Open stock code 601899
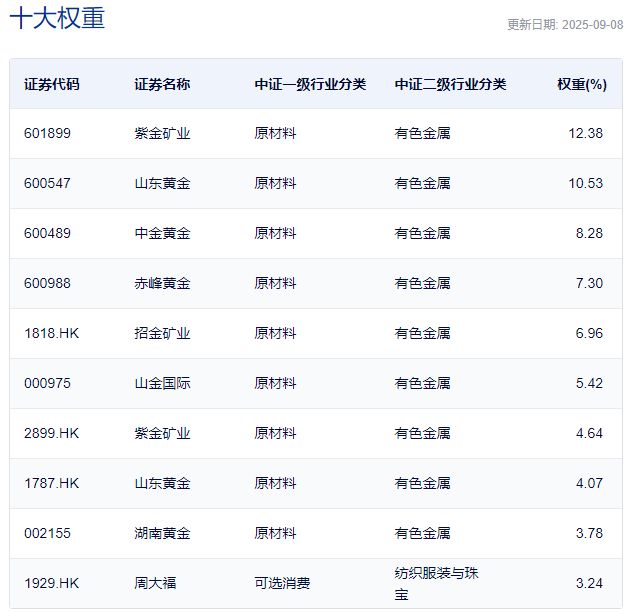This screenshot has width=627, height=612. [x=47, y=133]
